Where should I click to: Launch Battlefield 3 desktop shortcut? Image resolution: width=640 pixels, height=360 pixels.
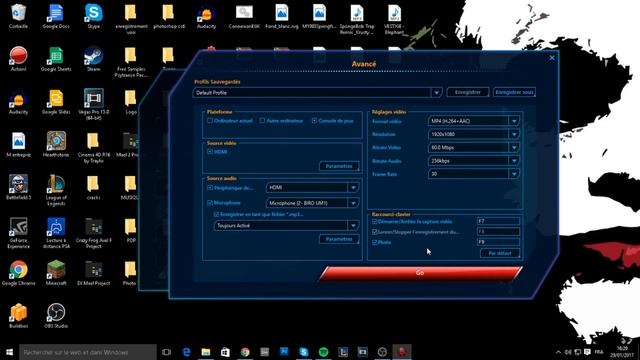(18, 187)
